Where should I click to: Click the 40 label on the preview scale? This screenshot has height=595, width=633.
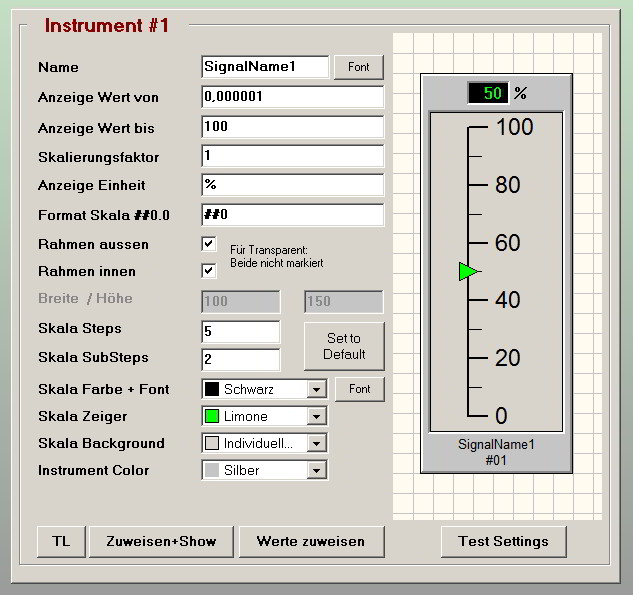[508, 300]
